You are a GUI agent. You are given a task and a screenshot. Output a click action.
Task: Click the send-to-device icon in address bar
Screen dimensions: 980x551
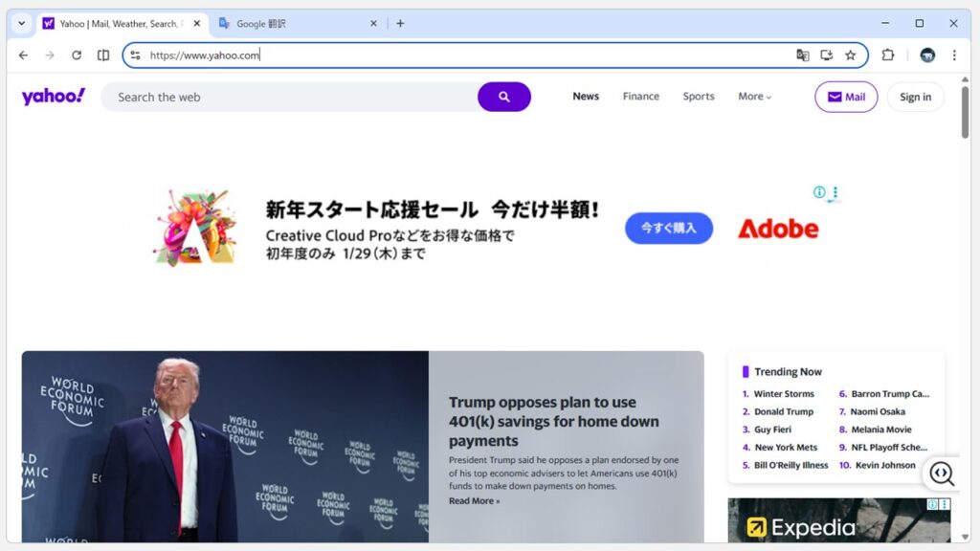826,55
